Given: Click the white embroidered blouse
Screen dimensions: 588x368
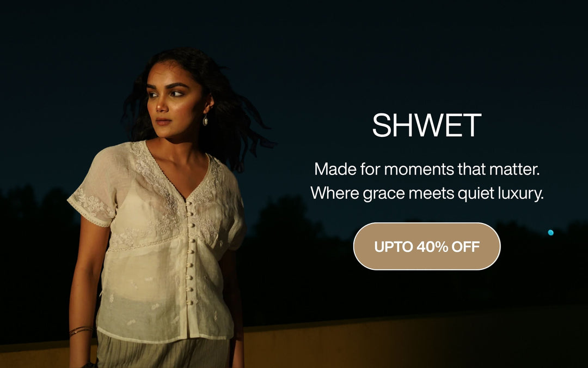Looking at the screenshot, I should point(161,240).
